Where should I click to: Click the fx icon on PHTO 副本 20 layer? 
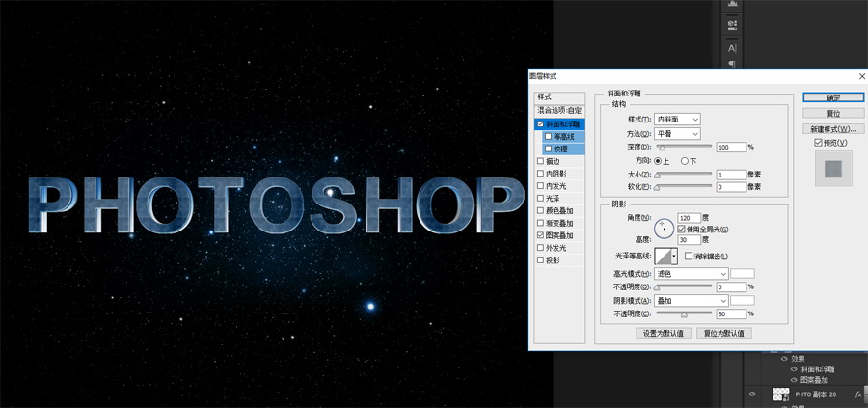coord(858,394)
